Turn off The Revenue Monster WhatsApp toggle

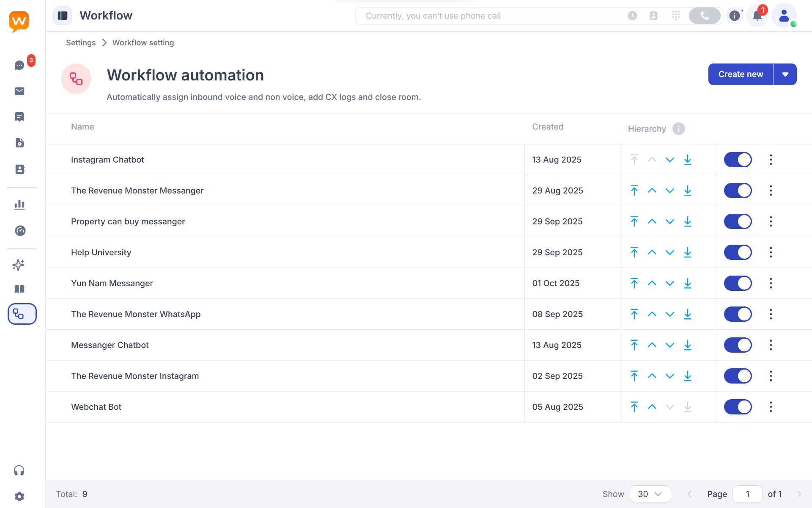[738, 314]
